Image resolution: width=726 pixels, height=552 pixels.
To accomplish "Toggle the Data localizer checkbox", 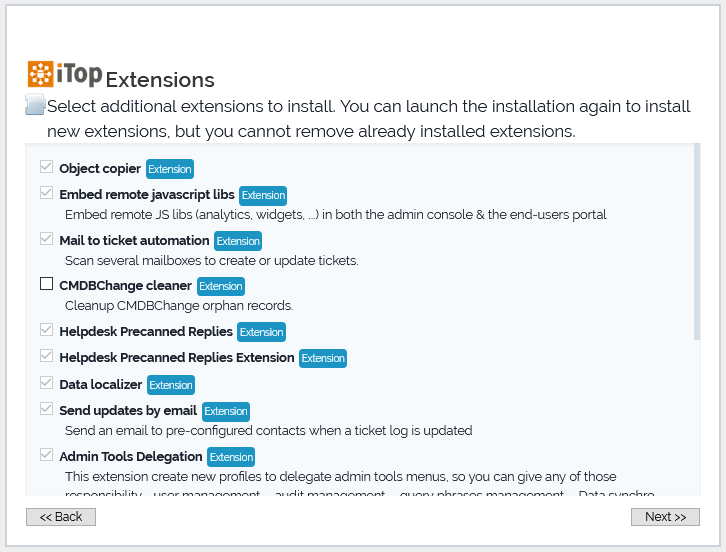I will click(46, 383).
